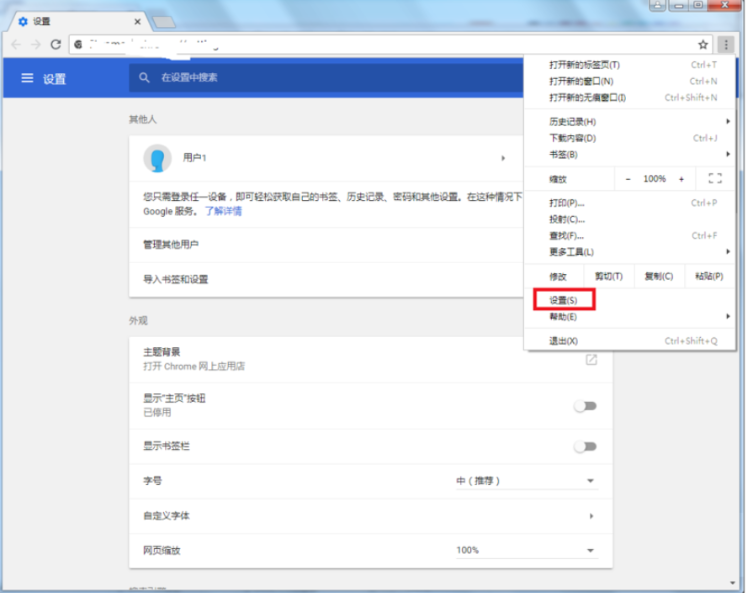Open the 字号 font size dropdown
748x593 pixels.
(x=525, y=481)
